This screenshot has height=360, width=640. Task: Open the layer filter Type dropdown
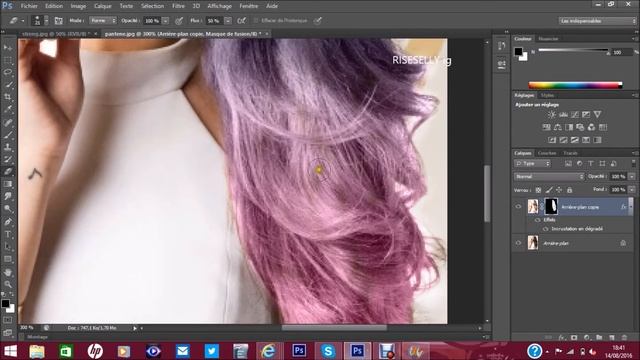click(532, 164)
